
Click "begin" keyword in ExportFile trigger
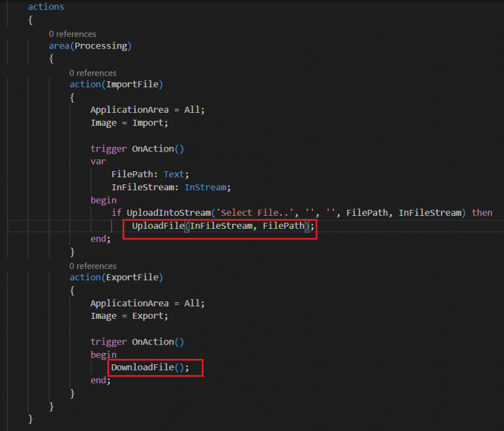coord(104,355)
